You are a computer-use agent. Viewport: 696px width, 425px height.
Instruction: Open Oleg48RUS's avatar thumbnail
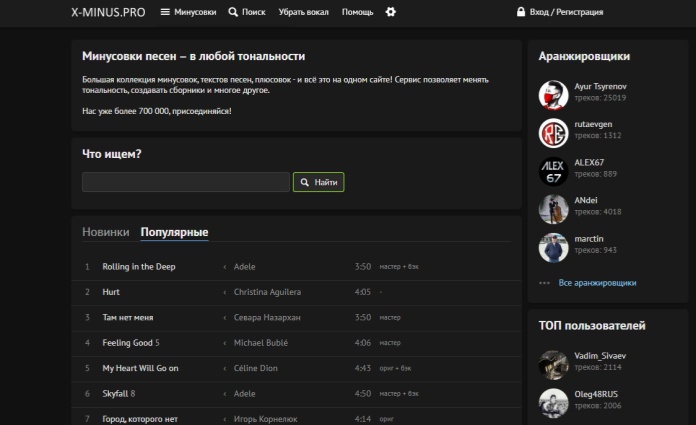point(553,401)
